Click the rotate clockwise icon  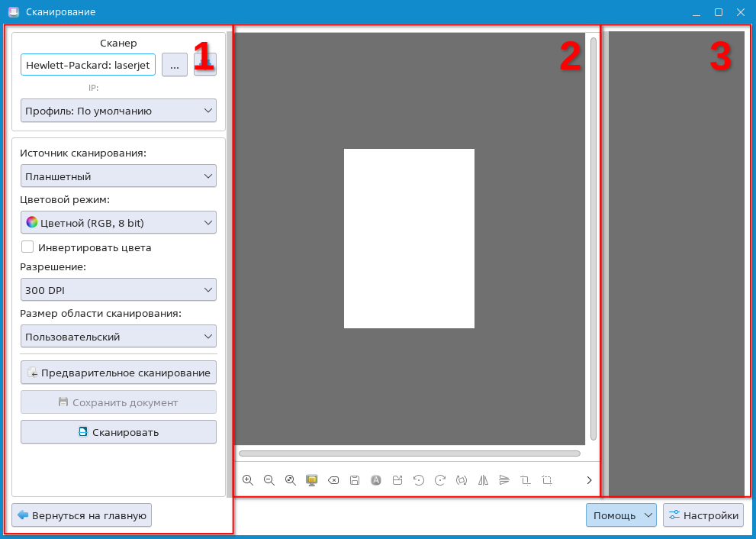[x=439, y=480]
